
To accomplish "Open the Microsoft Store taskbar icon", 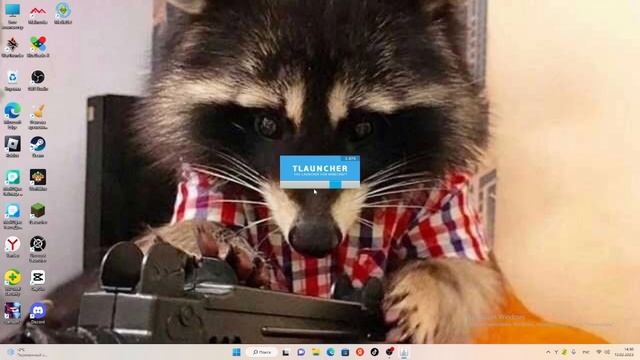I will coord(345,352).
